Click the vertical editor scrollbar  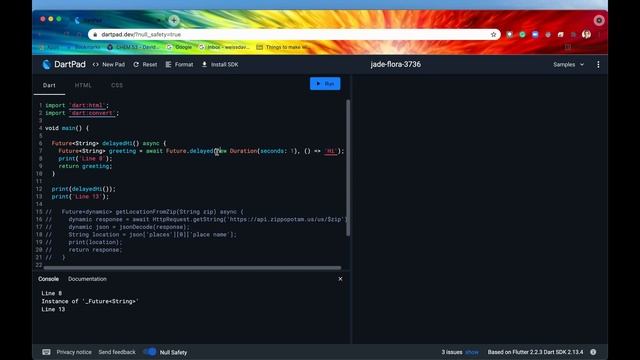(x=348, y=168)
